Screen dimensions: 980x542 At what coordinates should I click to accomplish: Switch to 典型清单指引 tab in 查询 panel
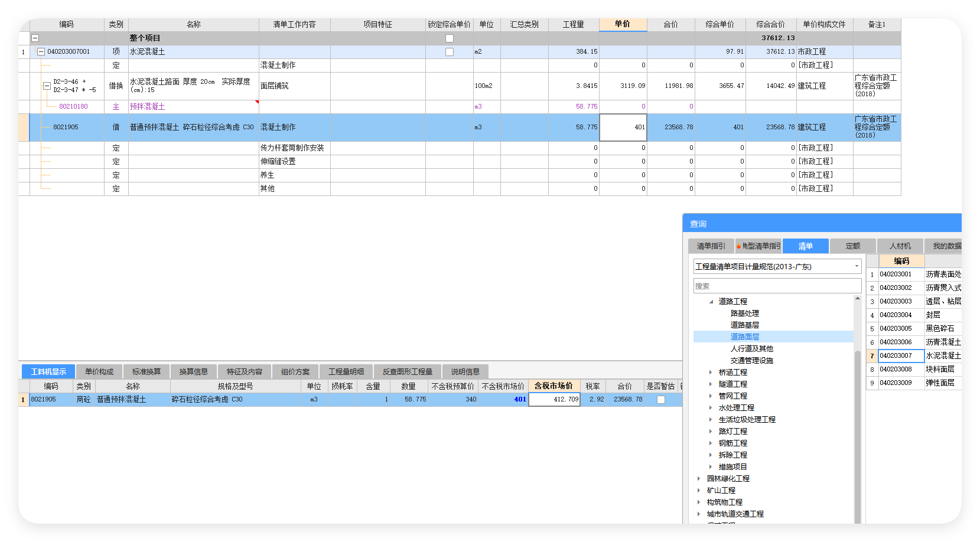(x=758, y=246)
